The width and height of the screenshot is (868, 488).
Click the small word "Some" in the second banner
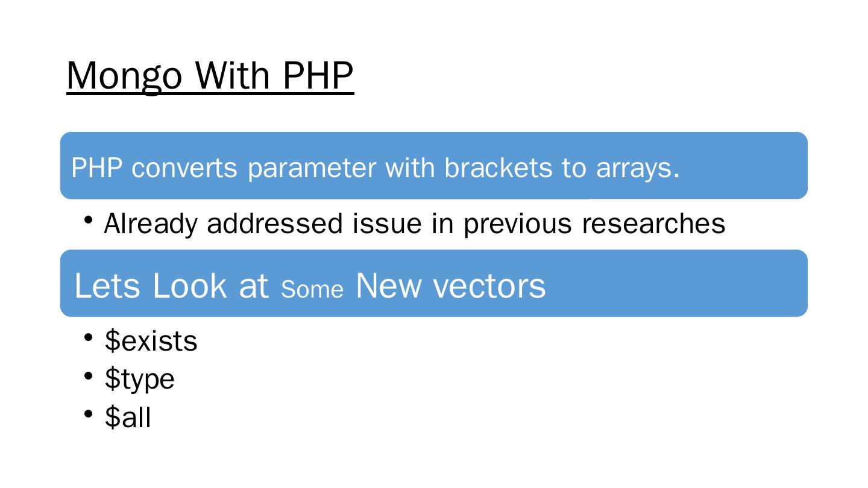312,290
